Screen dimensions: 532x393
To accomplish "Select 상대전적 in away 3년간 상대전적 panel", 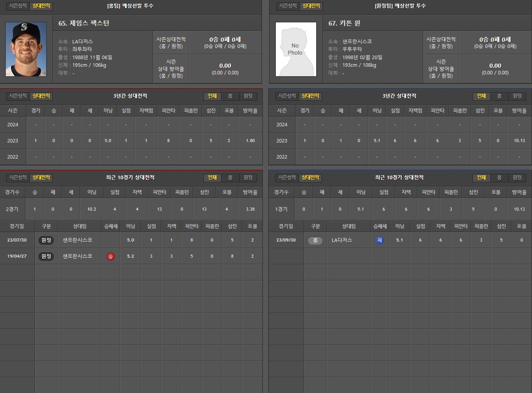I will [310, 96].
